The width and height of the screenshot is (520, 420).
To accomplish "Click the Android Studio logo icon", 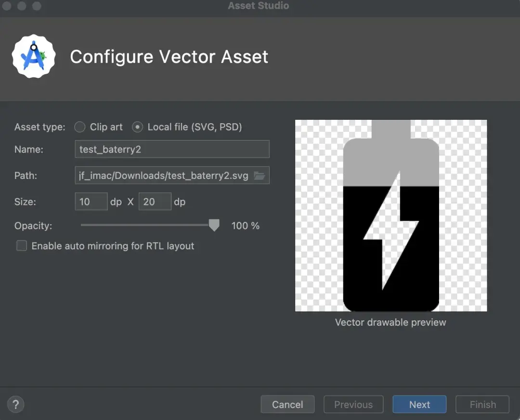I will click(34, 56).
